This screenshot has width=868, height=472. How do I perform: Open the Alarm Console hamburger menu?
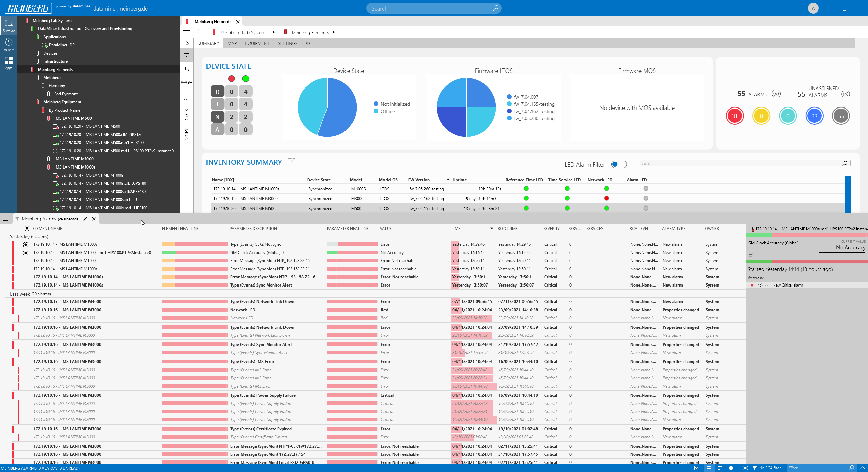[x=5, y=219]
